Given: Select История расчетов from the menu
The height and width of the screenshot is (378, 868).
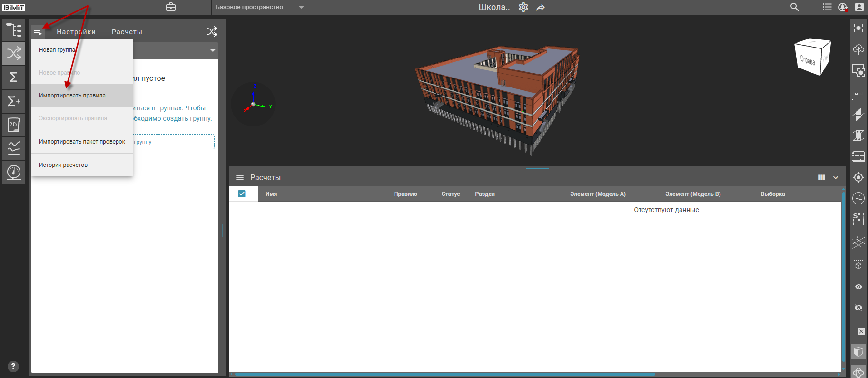Looking at the screenshot, I should [x=63, y=165].
